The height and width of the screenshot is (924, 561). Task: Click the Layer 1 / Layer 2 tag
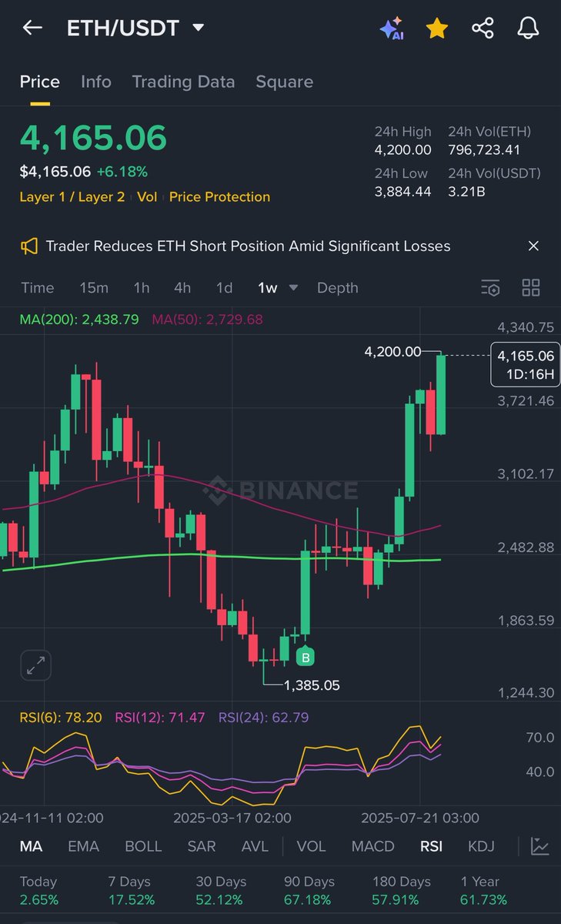pyautogui.click(x=72, y=197)
